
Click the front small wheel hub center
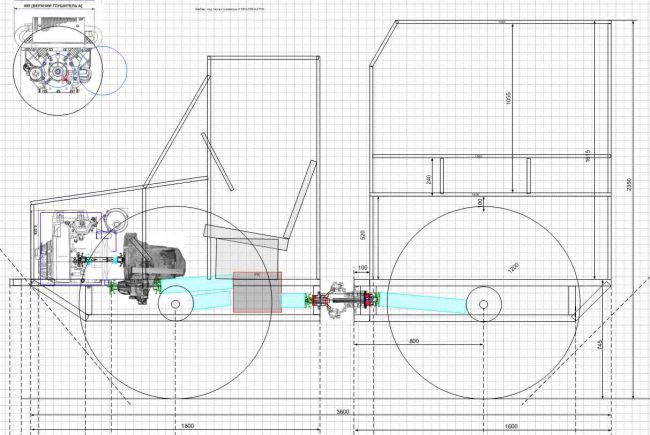pyautogui.click(x=175, y=304)
